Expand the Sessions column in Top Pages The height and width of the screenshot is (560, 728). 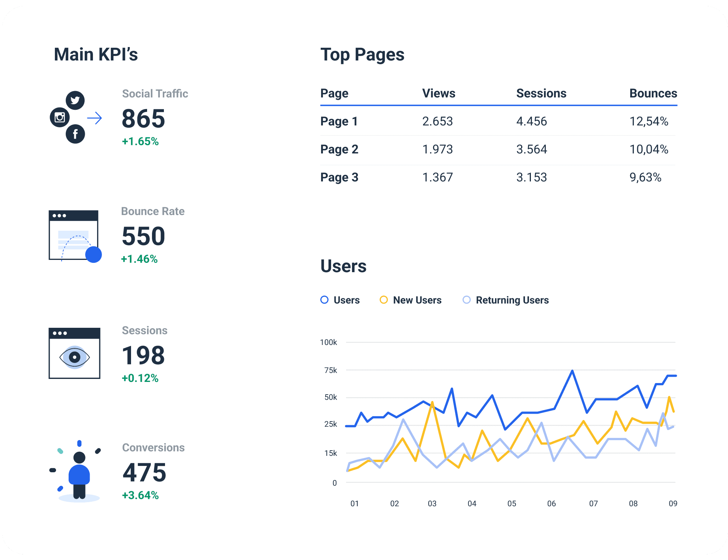pyautogui.click(x=541, y=93)
